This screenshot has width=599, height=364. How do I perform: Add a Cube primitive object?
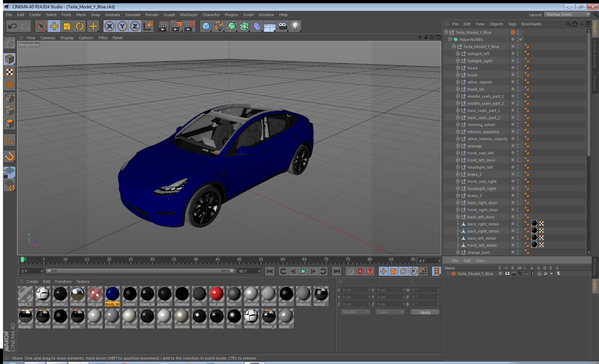click(206, 26)
